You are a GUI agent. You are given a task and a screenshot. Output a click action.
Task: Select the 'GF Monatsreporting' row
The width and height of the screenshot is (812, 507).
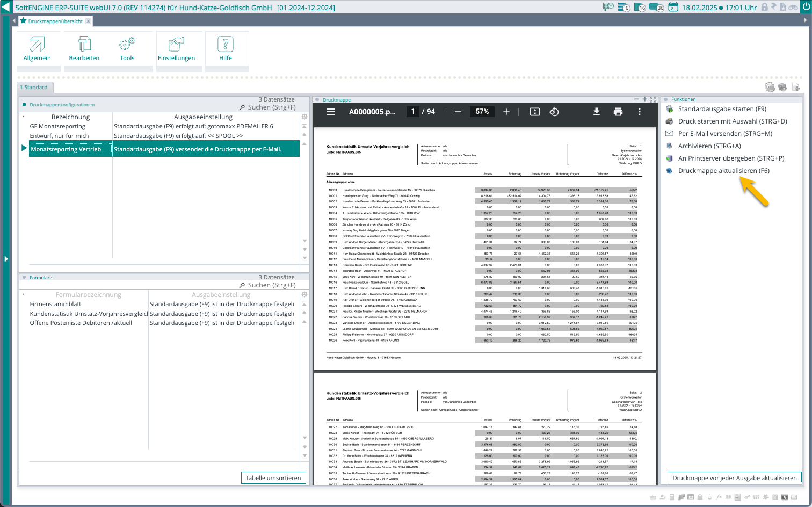coord(57,126)
